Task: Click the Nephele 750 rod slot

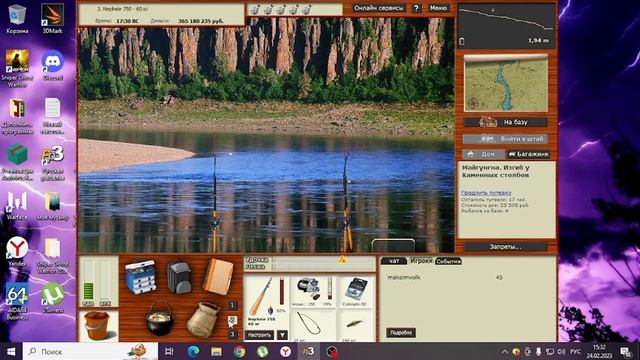Action: [x=267, y=302]
